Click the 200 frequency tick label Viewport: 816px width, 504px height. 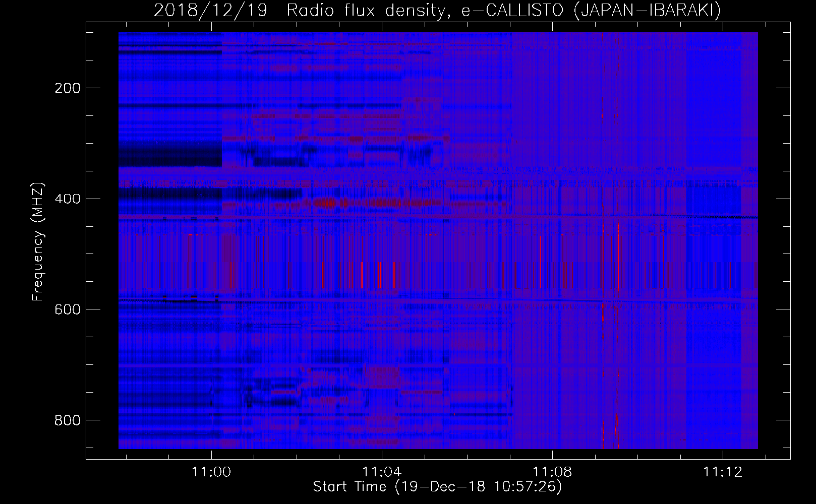pyautogui.click(x=68, y=88)
